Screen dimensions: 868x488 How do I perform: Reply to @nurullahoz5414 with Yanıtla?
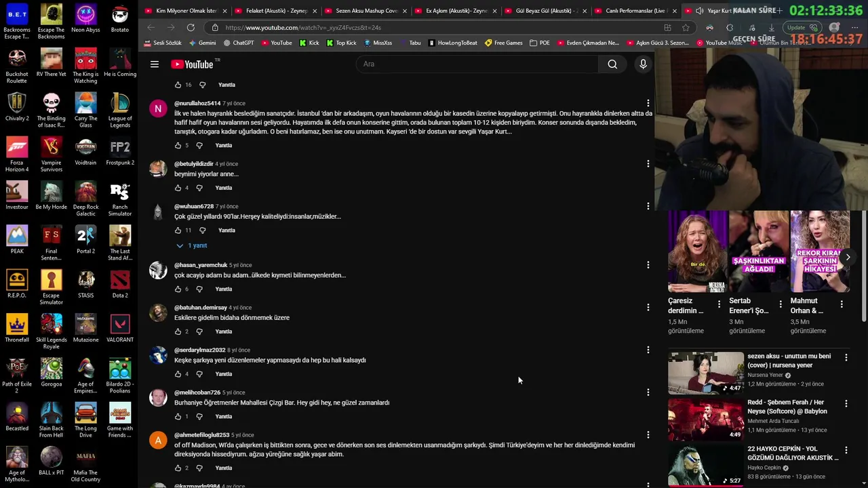click(224, 145)
